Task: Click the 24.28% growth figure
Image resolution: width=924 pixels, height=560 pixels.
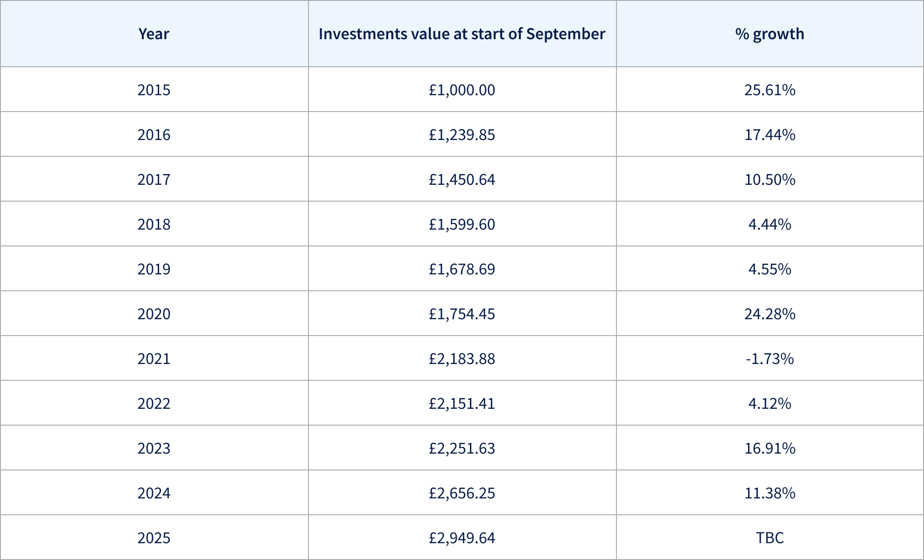Action: pyautogui.click(x=770, y=314)
